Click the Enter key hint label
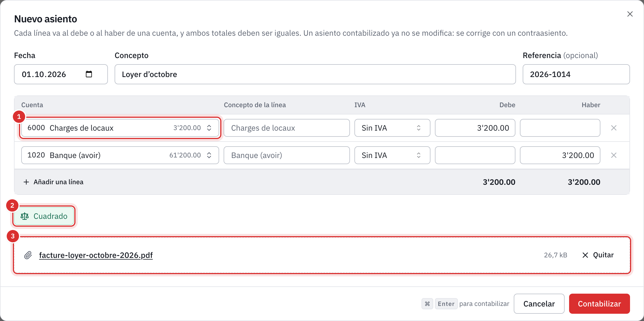 [446, 304]
